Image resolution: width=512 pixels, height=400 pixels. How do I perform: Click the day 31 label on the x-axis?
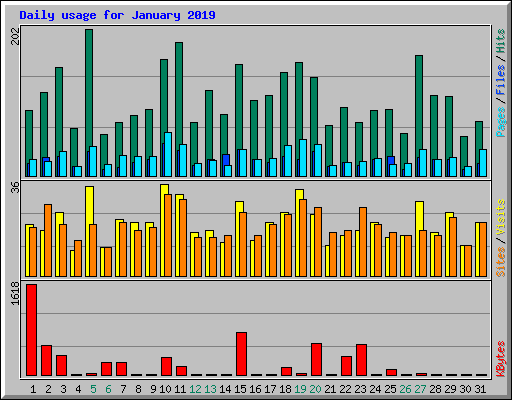(480, 389)
